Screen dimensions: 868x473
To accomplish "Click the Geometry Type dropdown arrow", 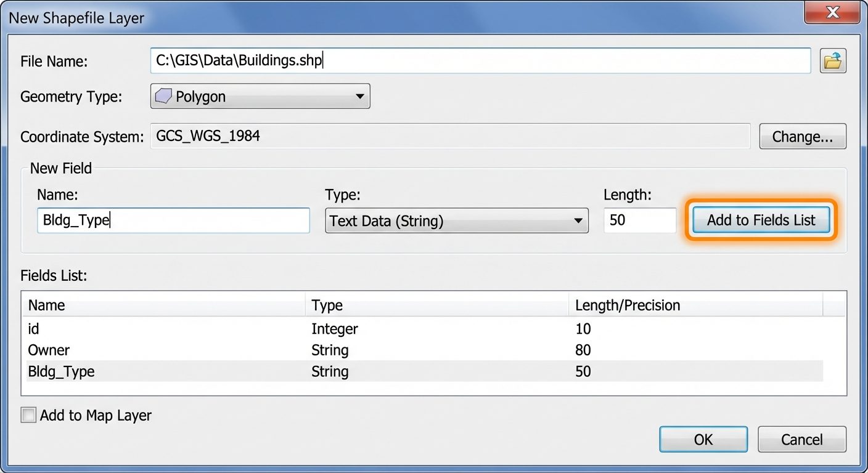I will [359, 96].
